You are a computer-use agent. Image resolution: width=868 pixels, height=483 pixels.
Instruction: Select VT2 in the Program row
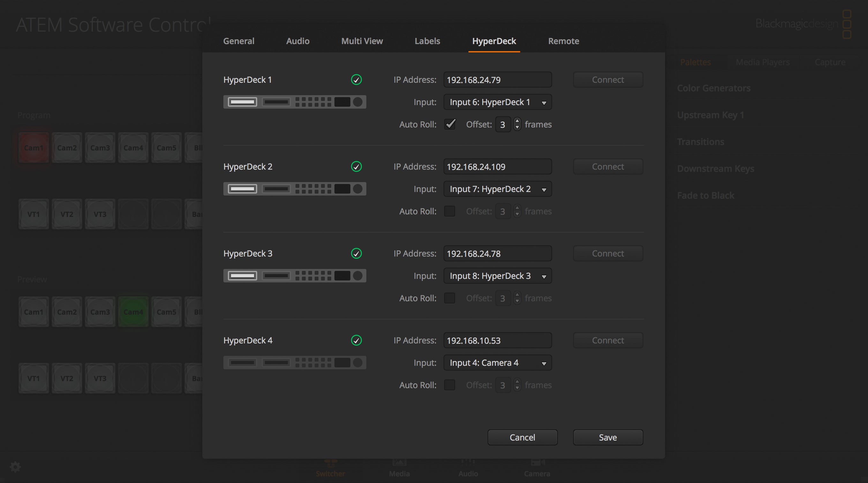click(x=67, y=214)
